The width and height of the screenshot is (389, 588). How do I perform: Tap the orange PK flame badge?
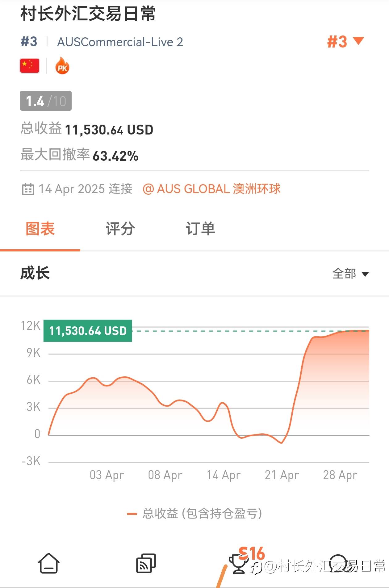[x=62, y=66]
